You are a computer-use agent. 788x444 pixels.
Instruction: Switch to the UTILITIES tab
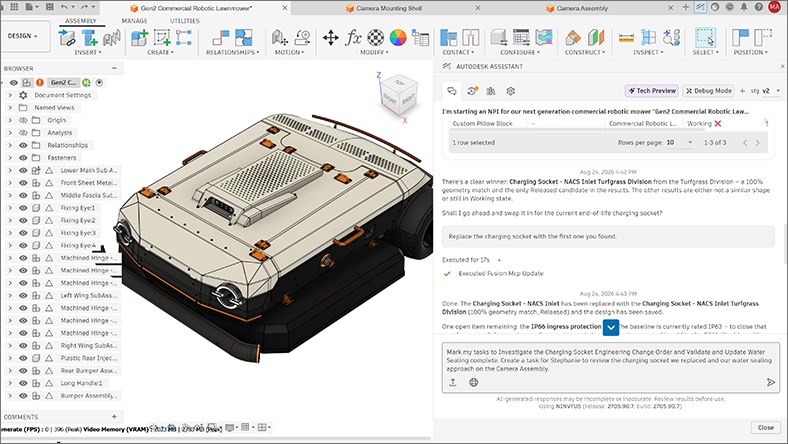click(184, 21)
